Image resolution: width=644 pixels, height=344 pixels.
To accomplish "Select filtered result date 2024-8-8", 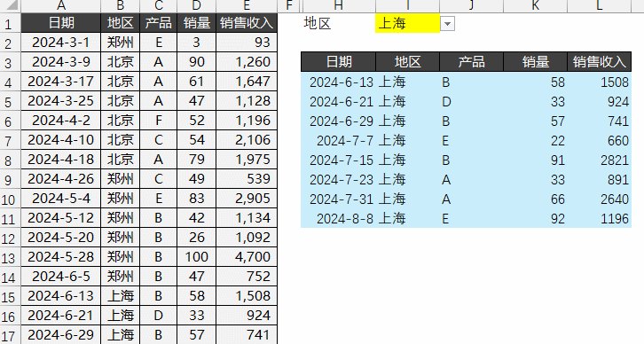I will point(339,219).
